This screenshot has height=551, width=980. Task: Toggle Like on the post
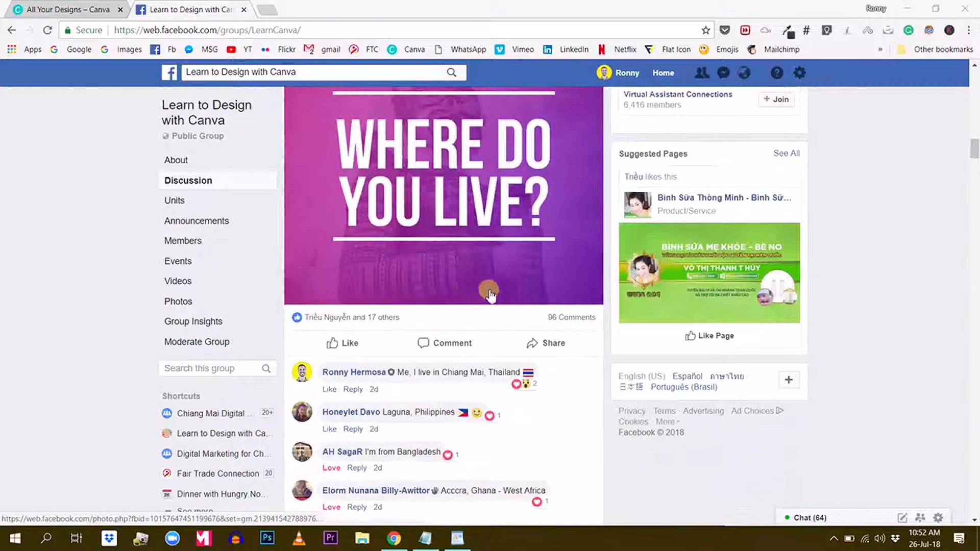click(x=342, y=343)
